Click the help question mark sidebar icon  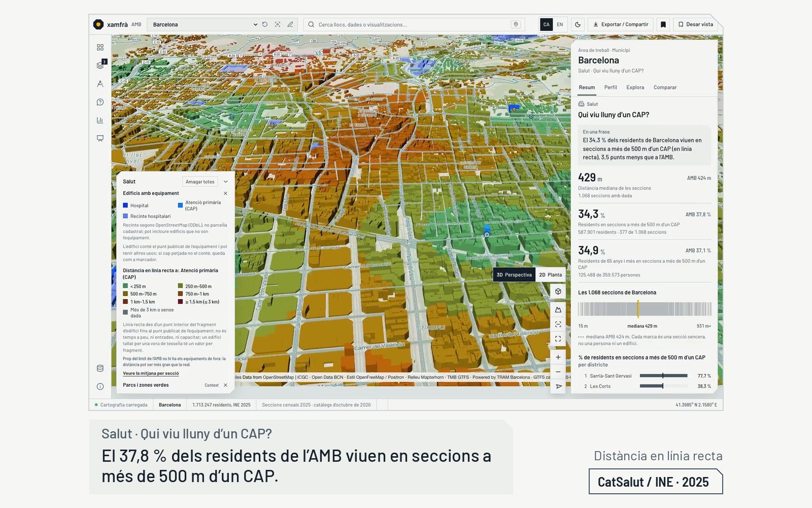(x=100, y=102)
